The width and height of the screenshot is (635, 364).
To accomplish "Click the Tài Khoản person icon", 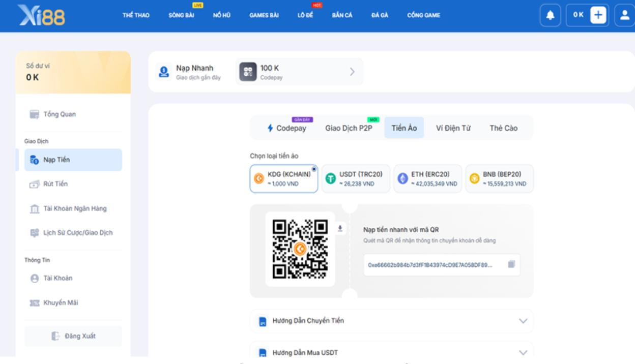I will point(34,278).
